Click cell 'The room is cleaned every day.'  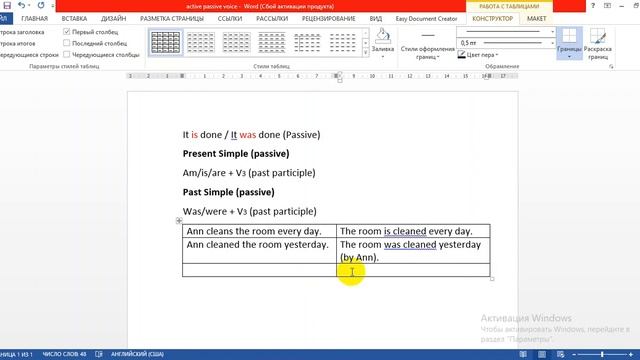pos(413,231)
